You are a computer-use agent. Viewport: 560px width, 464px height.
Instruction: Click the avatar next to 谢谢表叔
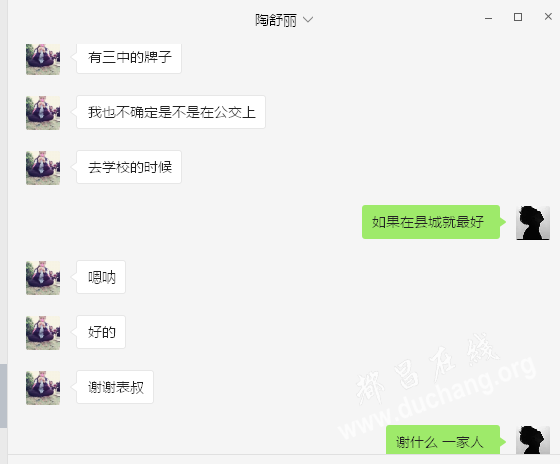click(x=43, y=388)
